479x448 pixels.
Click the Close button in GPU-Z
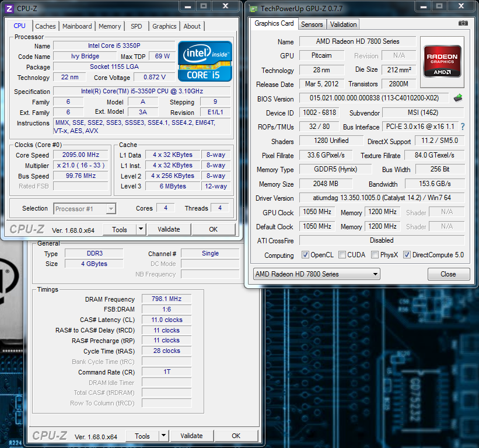point(448,274)
